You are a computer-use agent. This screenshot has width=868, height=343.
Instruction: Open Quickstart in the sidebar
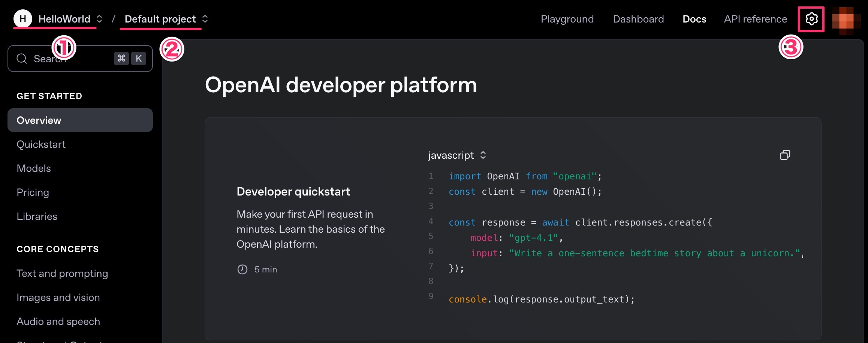pos(41,144)
